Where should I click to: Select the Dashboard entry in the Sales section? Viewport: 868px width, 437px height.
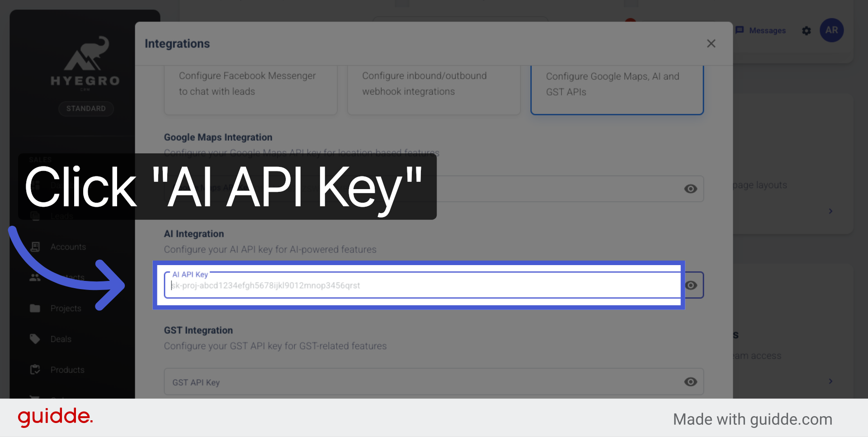click(x=35, y=185)
